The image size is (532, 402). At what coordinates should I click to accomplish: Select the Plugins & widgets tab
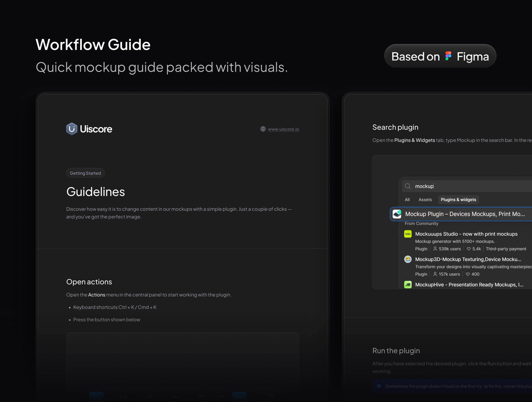point(458,200)
